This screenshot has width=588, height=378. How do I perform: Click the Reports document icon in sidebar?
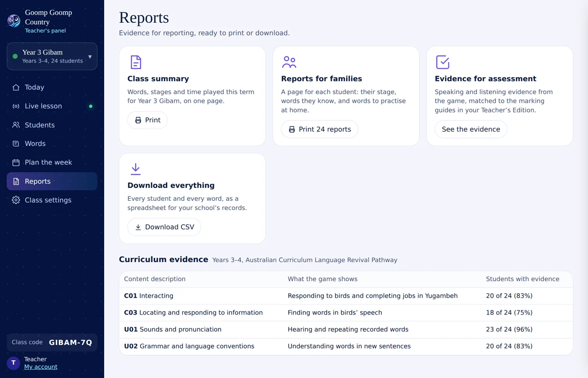tap(16, 181)
